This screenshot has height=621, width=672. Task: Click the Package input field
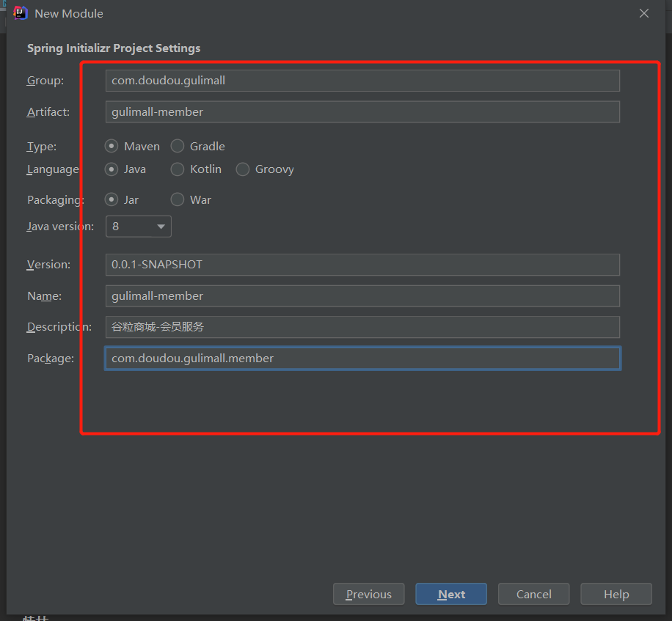click(x=362, y=359)
